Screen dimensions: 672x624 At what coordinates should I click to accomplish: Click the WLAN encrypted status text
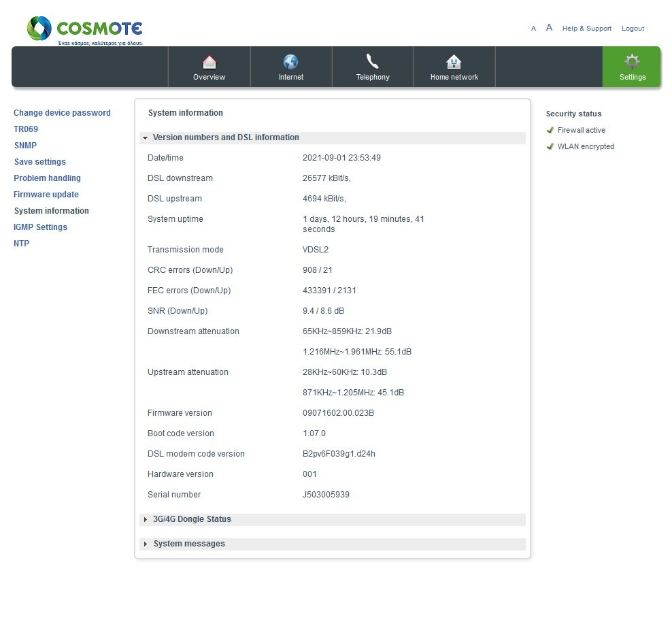click(x=586, y=146)
